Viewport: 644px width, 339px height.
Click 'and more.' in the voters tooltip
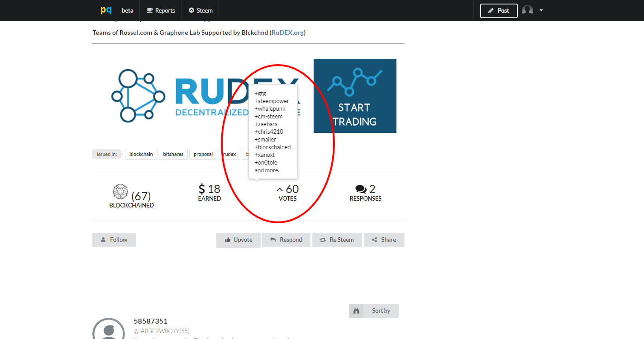click(267, 170)
